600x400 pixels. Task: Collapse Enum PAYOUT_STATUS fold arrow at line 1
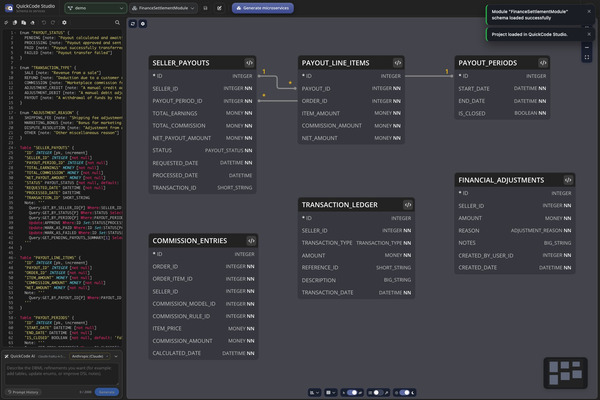pos(16,33)
